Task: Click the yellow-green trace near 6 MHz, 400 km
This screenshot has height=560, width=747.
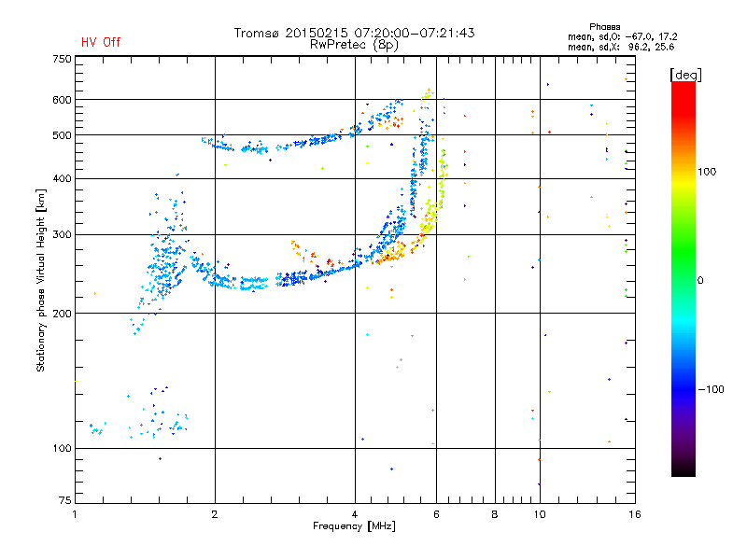Action: click(x=442, y=181)
